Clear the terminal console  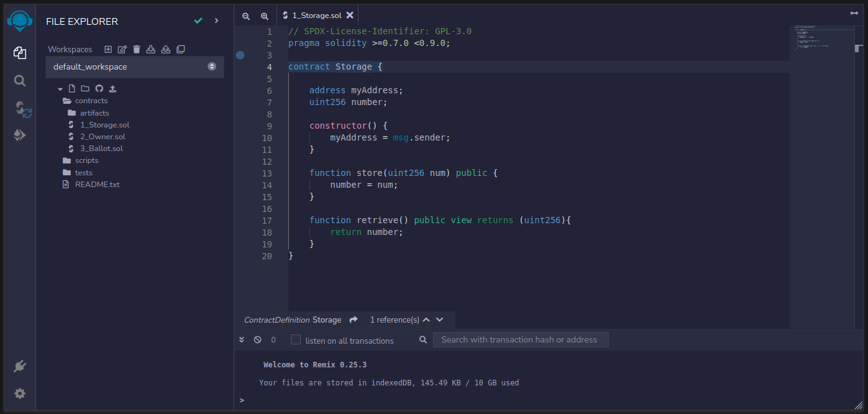click(x=258, y=340)
